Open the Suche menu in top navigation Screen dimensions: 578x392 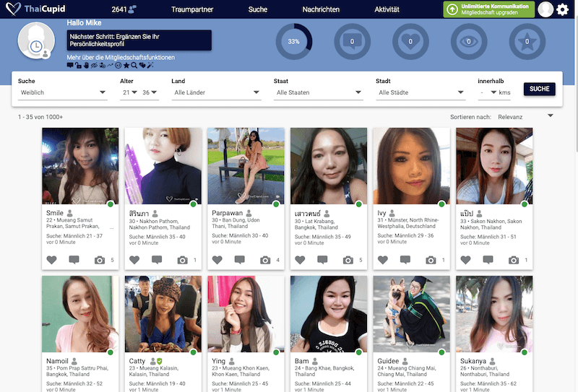coord(258,9)
